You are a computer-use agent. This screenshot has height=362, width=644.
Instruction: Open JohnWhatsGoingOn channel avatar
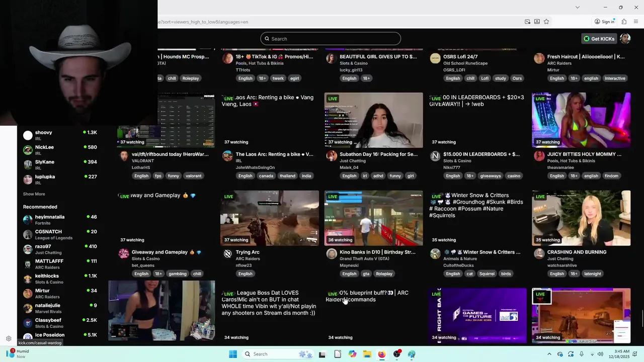point(228,155)
